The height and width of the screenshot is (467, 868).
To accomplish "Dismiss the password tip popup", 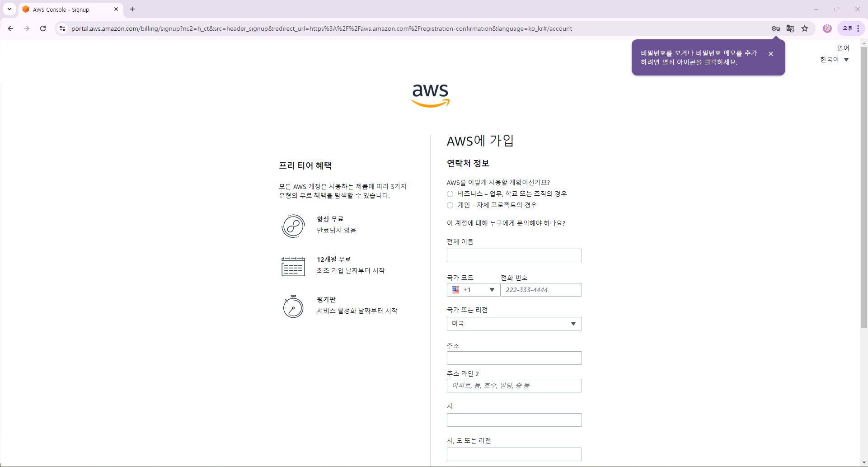I will [771, 54].
